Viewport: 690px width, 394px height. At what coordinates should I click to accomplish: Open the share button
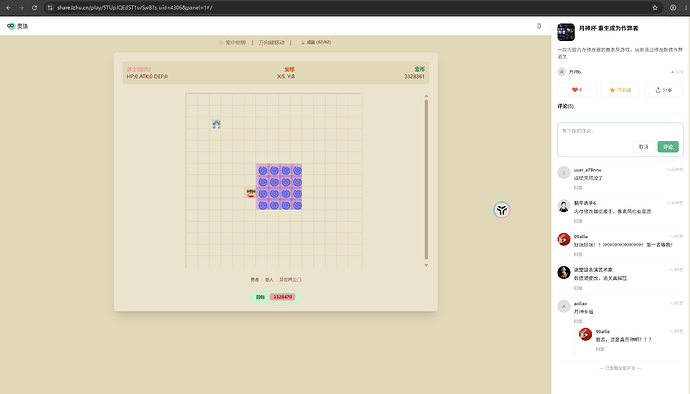pyautogui.click(x=664, y=90)
